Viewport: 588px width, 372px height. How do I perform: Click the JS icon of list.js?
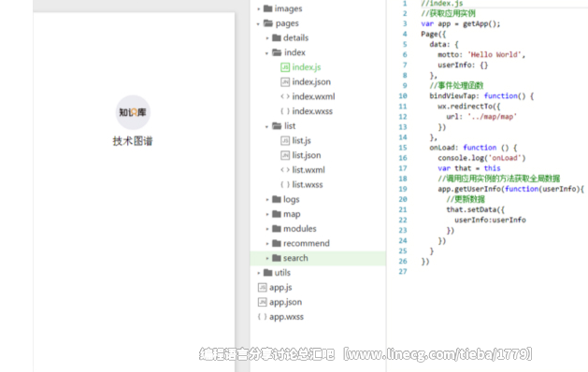[x=285, y=140]
